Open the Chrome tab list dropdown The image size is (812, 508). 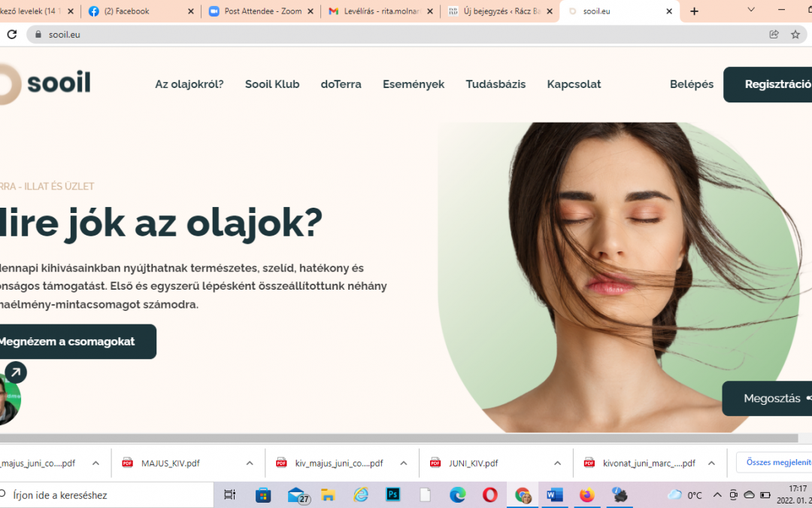(x=750, y=11)
